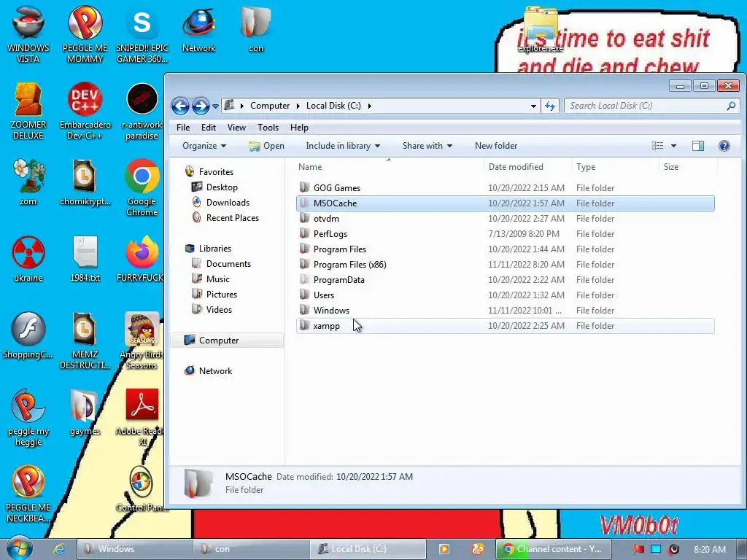Open recent pages dropdown beside Forward

[x=215, y=106]
